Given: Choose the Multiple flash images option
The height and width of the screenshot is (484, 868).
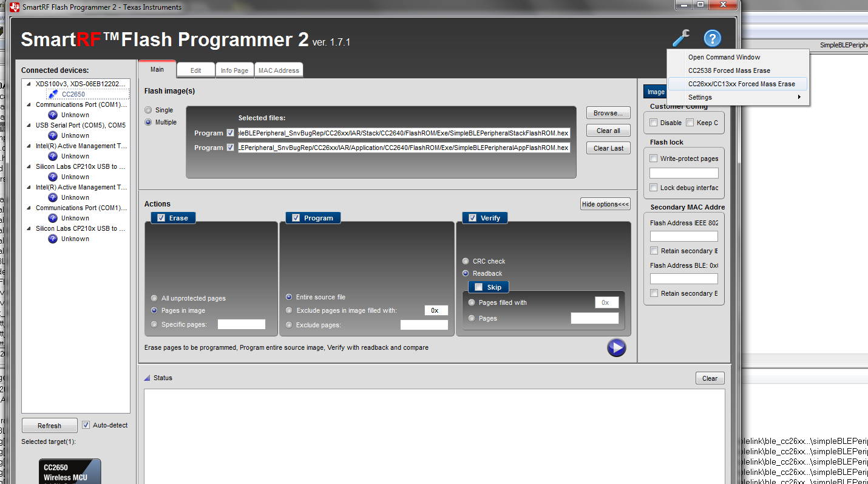Looking at the screenshot, I should [x=148, y=122].
